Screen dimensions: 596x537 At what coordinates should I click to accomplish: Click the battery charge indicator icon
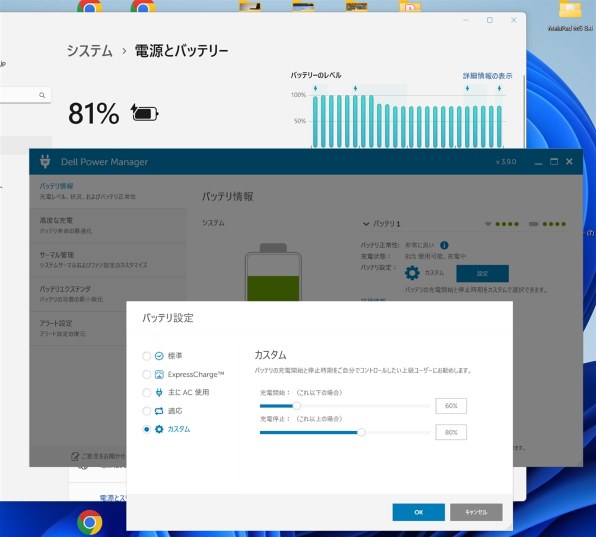533,224
